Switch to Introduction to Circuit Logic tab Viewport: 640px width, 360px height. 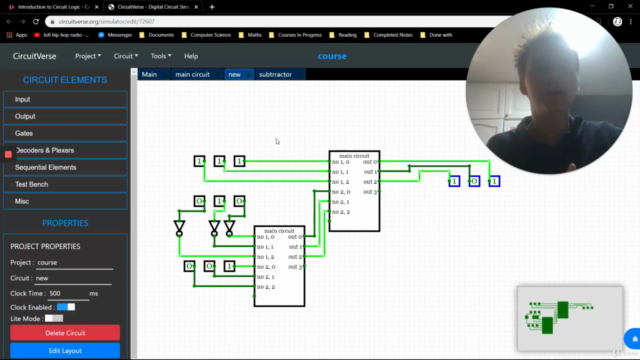pyautogui.click(x=53, y=7)
